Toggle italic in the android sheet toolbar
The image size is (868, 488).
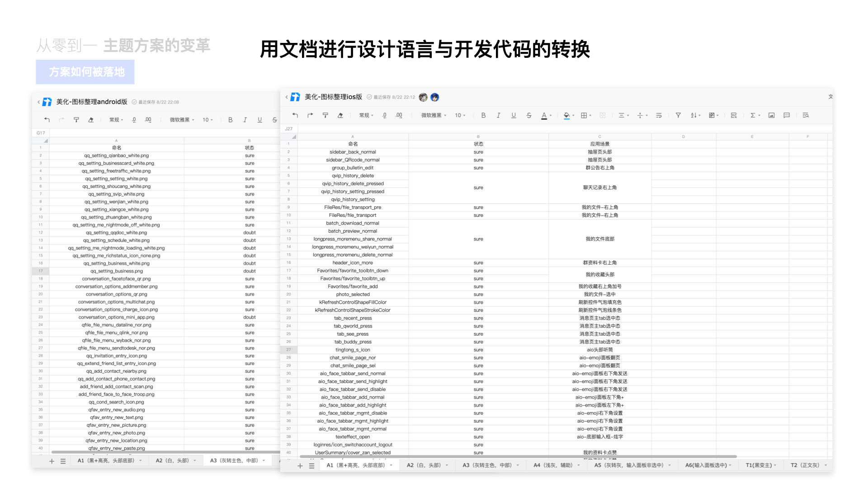[x=245, y=120]
